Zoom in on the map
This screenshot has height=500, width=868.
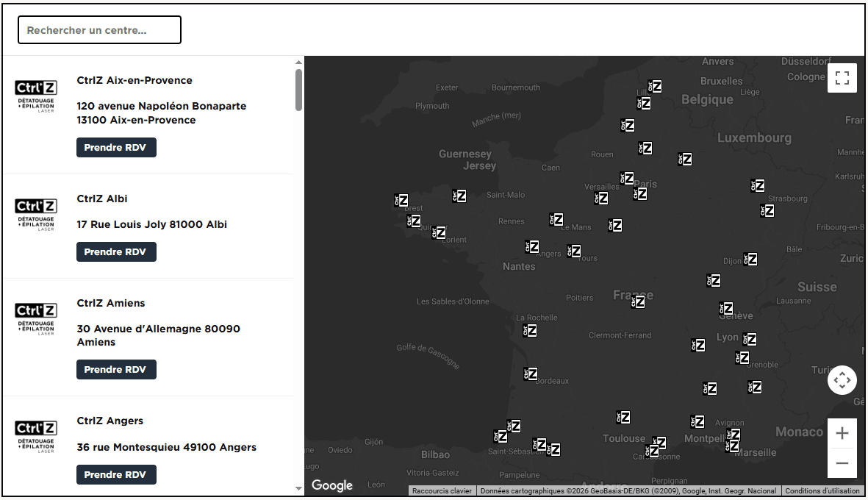[x=842, y=432]
